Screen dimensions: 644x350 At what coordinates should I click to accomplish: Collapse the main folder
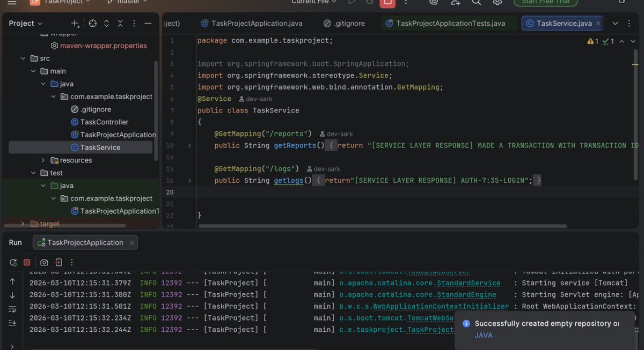click(33, 71)
